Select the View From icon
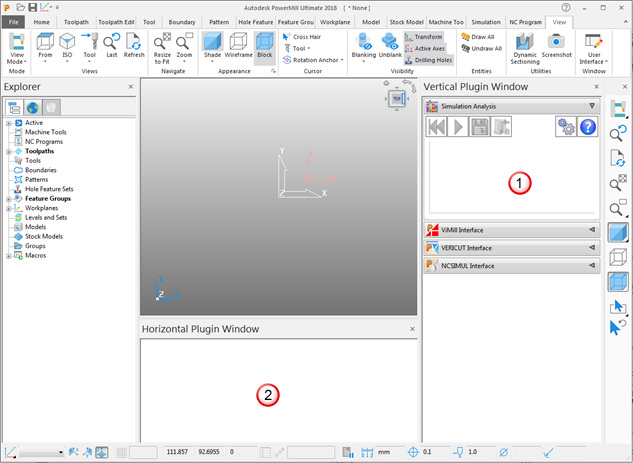The height and width of the screenshot is (463, 633). pyautogui.click(x=45, y=48)
